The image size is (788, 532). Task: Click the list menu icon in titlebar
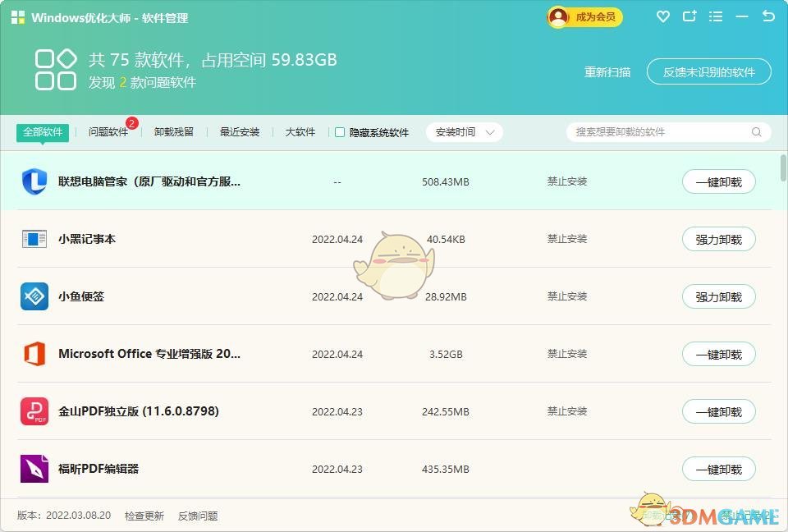[717, 16]
